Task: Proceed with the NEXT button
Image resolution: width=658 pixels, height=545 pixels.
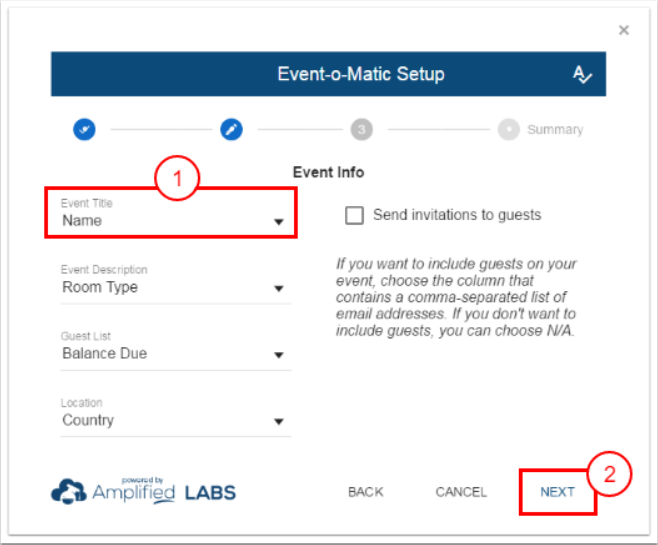Action: pyautogui.click(x=557, y=492)
